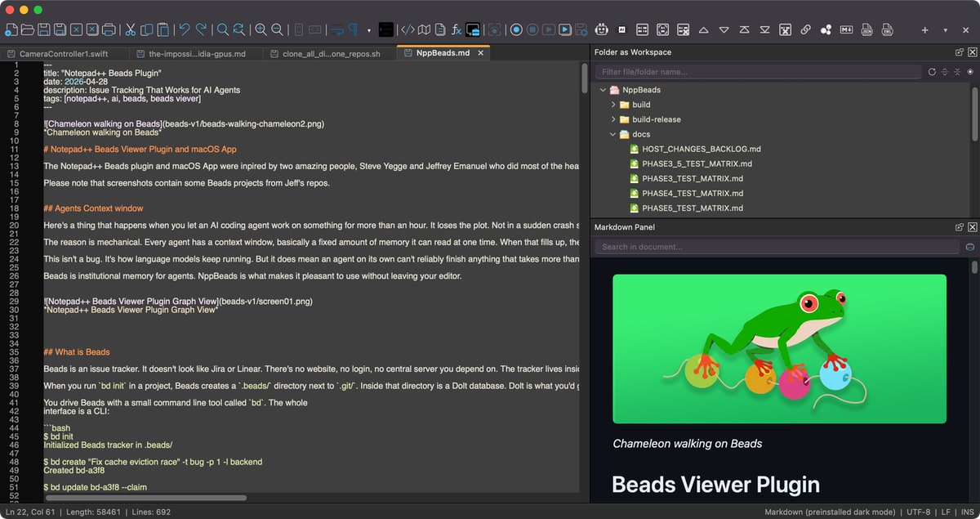This screenshot has width=980, height=519.
Task: Toggle Word Wrap in the toolbar
Action: pyautogui.click(x=336, y=30)
